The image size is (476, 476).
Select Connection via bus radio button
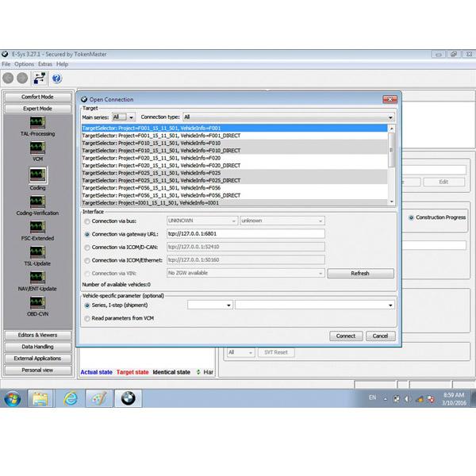tap(87, 221)
